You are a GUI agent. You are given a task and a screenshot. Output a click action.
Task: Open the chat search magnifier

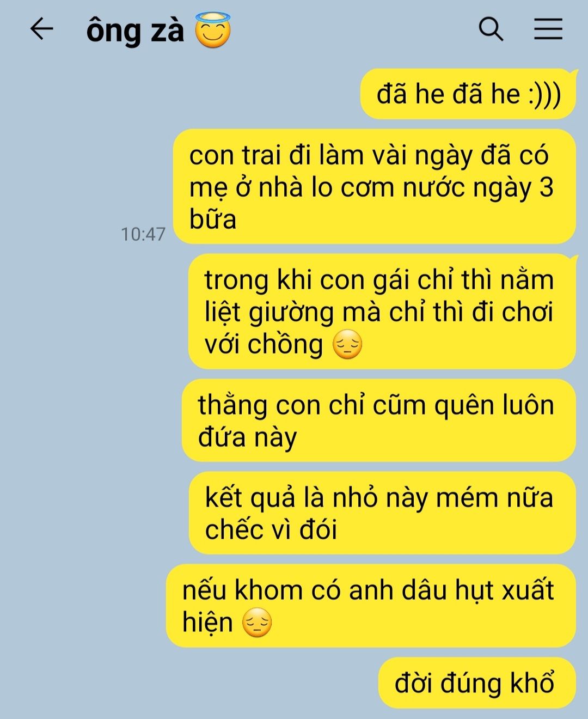[491, 29]
